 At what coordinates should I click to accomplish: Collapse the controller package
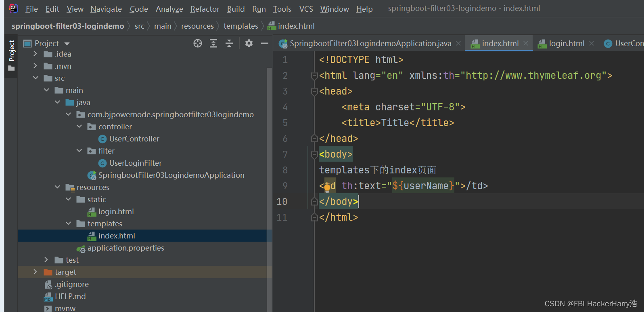(79, 126)
